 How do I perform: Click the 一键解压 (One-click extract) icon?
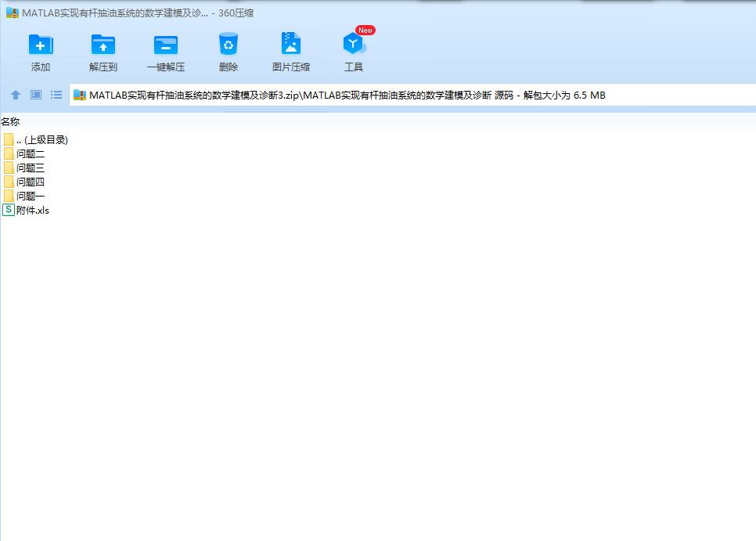166,45
